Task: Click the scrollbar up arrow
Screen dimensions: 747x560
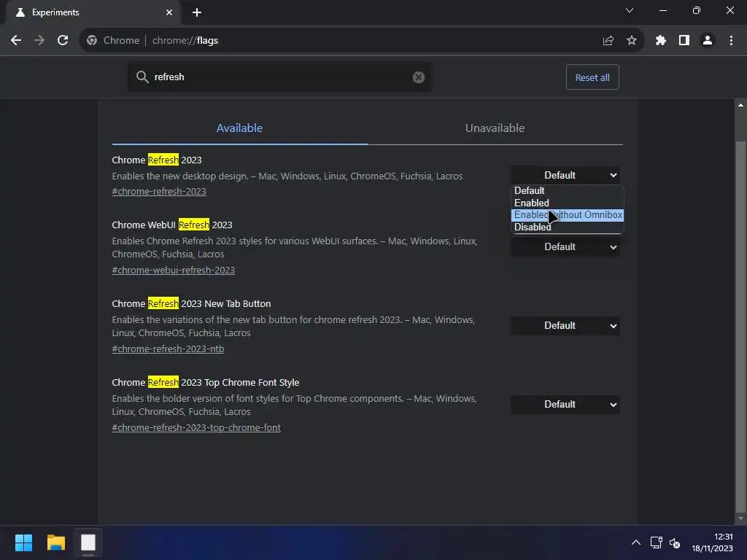Action: (740, 105)
